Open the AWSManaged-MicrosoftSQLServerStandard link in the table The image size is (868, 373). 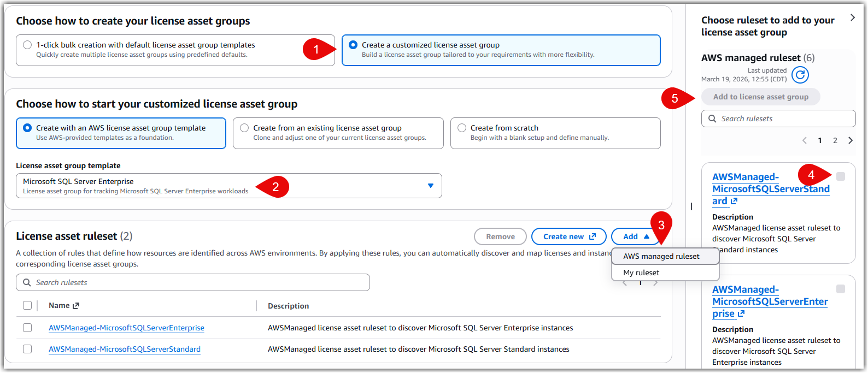coord(125,349)
